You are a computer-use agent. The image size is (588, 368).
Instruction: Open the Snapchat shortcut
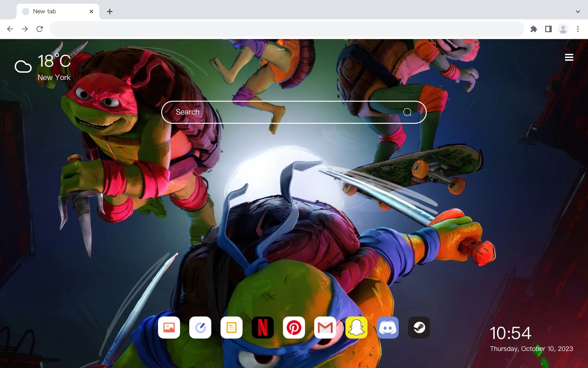356,328
